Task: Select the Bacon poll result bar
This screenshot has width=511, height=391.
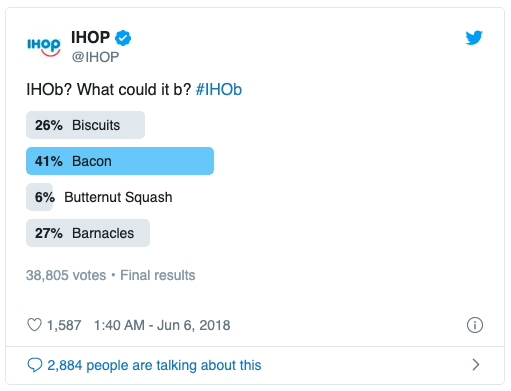Action: point(120,161)
